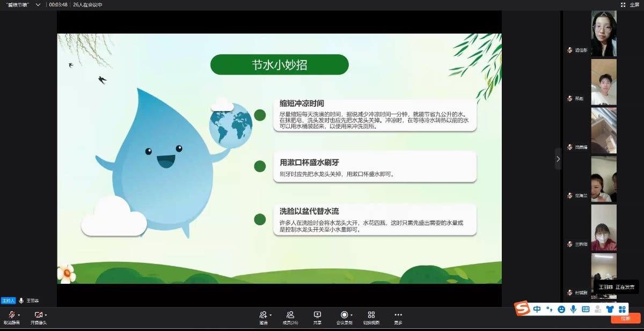Click the 共享 screen share icon
Image resolution: width=644 pixels, height=331 pixels.
pyautogui.click(x=317, y=314)
